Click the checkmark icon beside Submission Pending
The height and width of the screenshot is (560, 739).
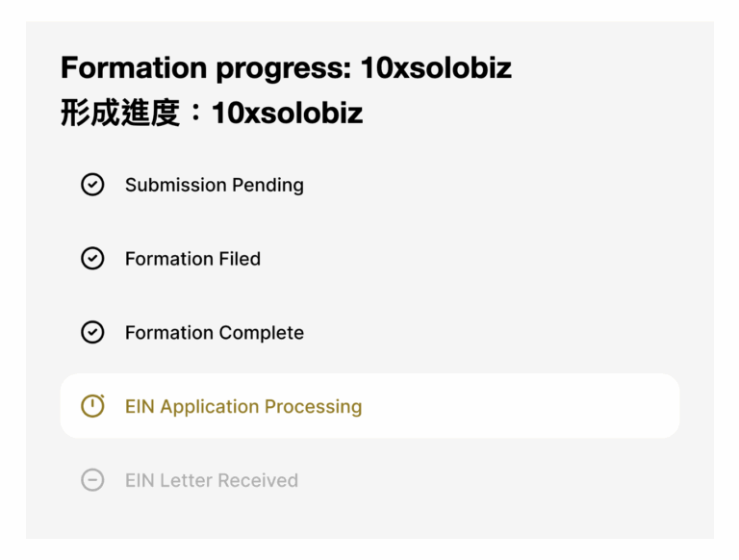[92, 185]
